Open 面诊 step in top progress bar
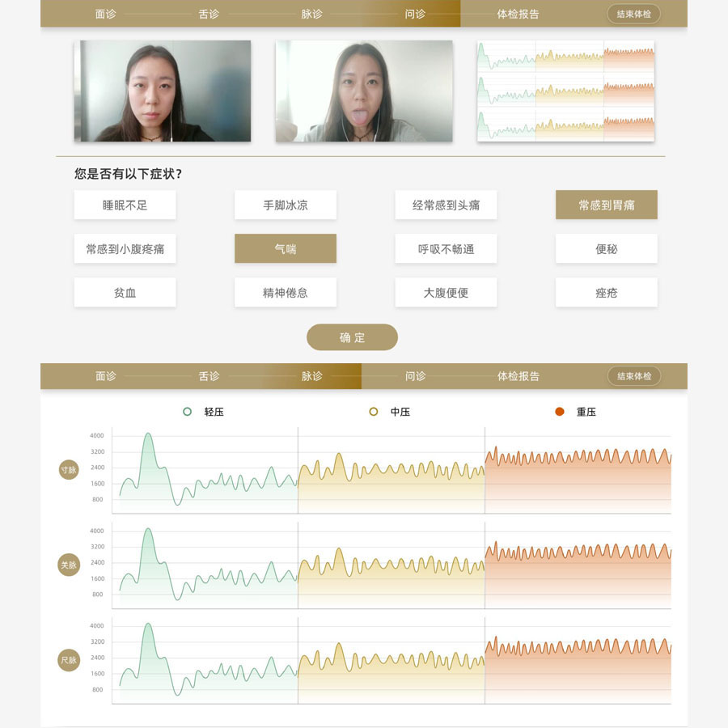The image size is (728, 728). [x=105, y=14]
